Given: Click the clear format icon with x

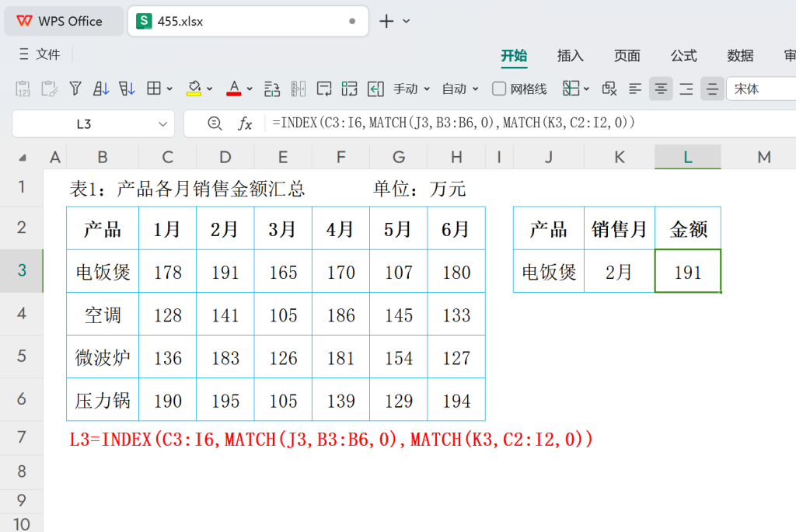Looking at the screenshot, I should pyautogui.click(x=609, y=89).
